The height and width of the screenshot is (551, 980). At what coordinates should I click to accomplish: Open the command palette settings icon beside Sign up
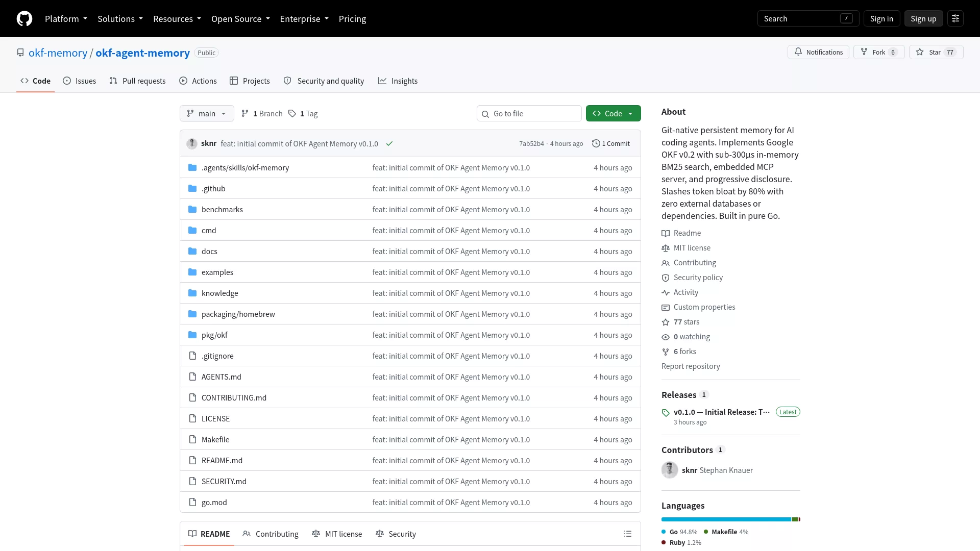[955, 19]
